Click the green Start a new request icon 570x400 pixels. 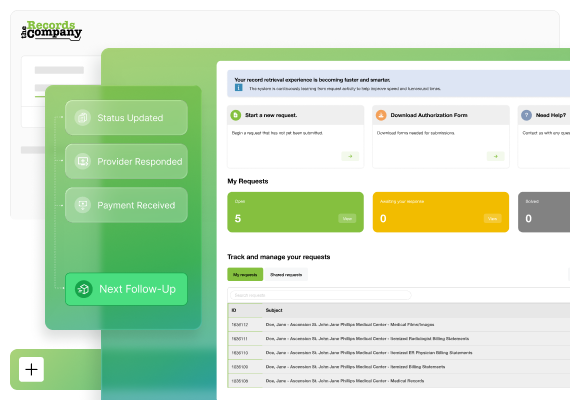[236, 115]
